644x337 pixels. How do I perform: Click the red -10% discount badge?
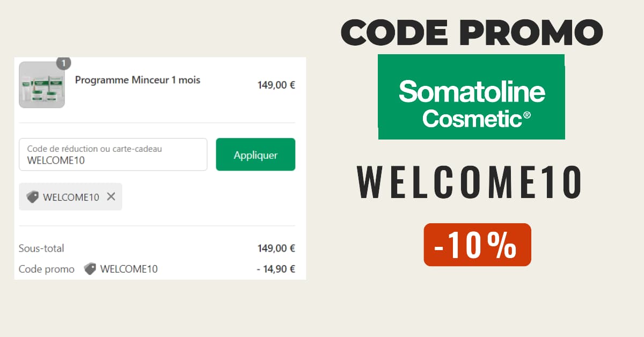(477, 245)
